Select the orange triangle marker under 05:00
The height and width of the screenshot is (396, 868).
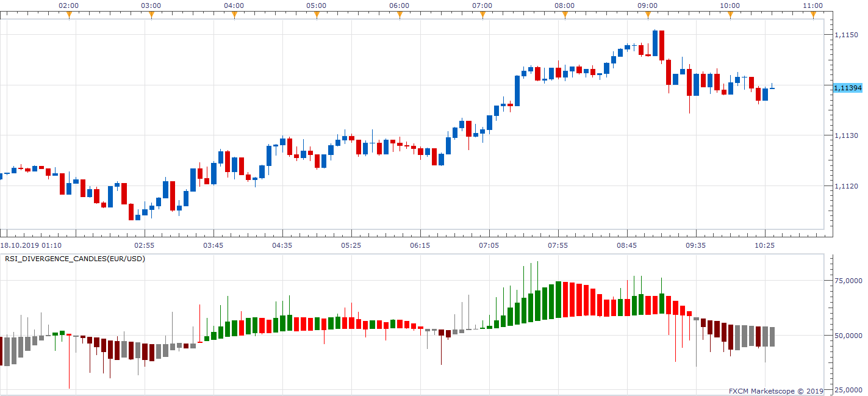point(317,15)
